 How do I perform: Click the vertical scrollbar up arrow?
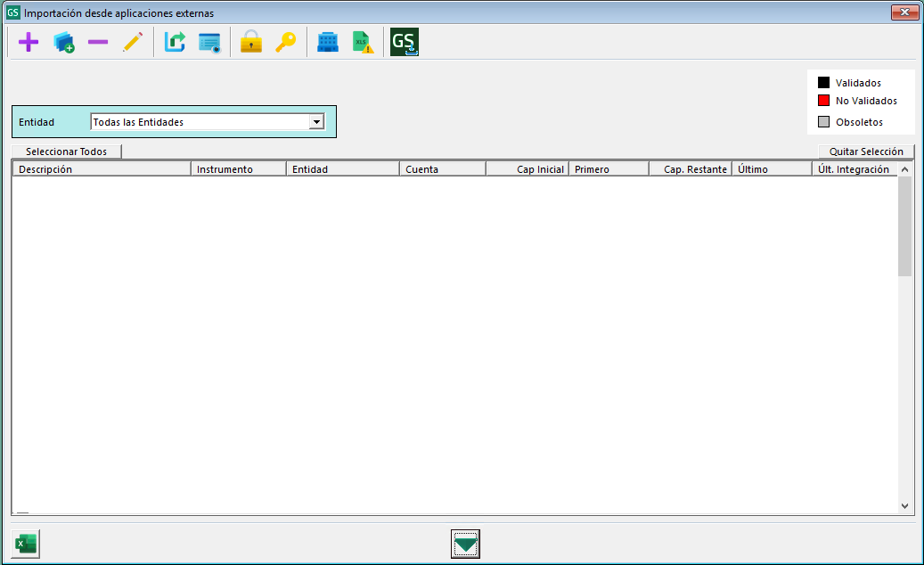click(905, 169)
